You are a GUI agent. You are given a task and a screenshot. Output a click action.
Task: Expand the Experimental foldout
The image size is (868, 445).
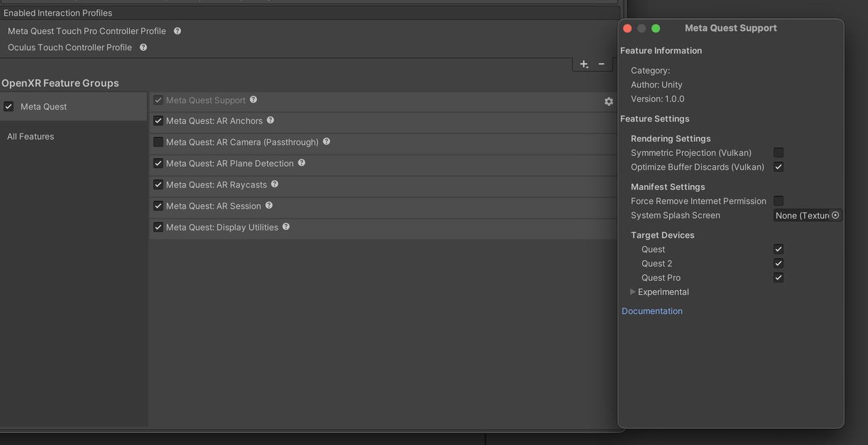coord(633,292)
